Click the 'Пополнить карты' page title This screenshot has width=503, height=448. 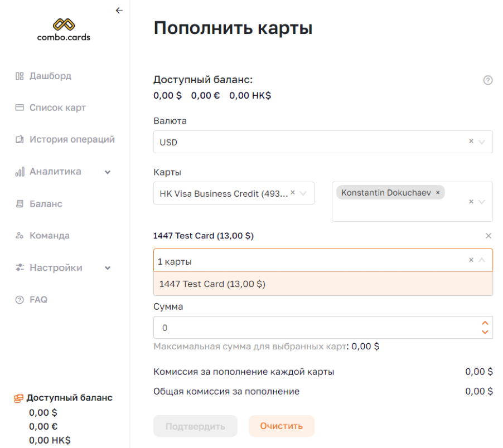[x=233, y=28]
